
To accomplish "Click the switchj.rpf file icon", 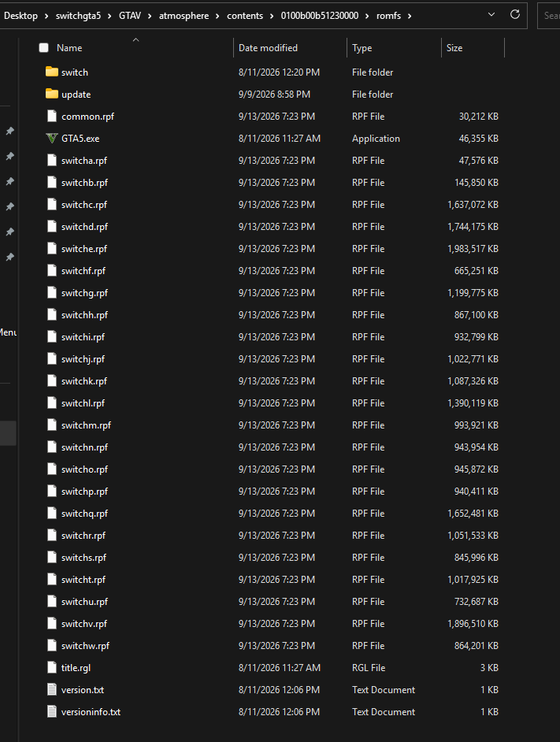I will tap(52, 358).
